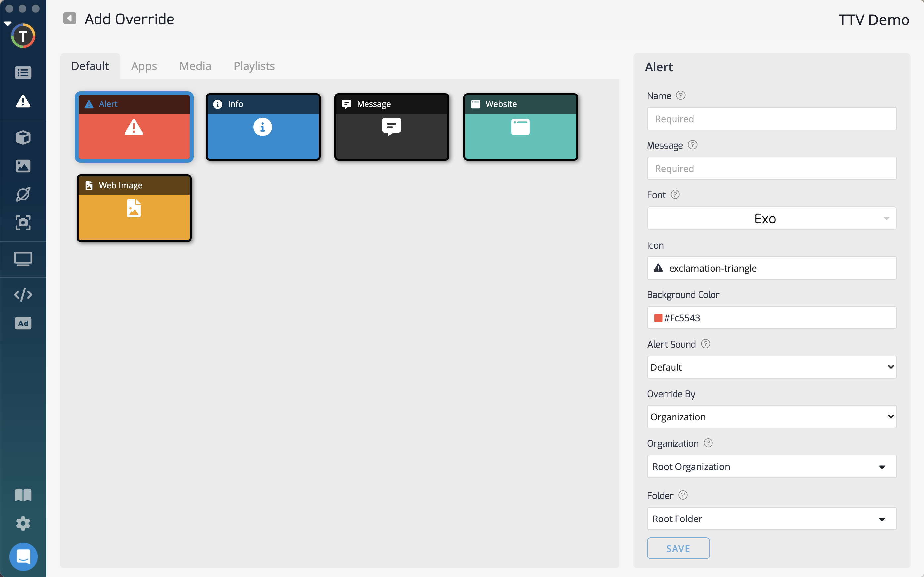Switch to the Apps tab
The width and height of the screenshot is (924, 577).
point(144,66)
